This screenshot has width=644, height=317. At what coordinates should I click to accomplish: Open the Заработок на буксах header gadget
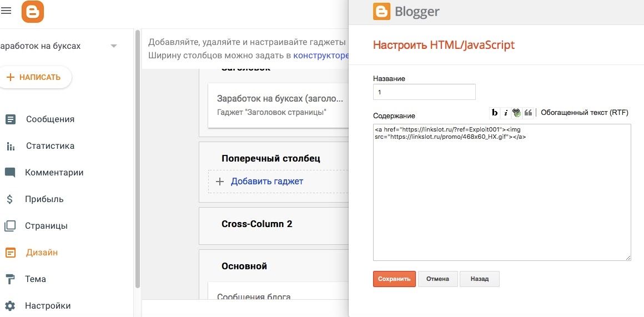[278, 105]
